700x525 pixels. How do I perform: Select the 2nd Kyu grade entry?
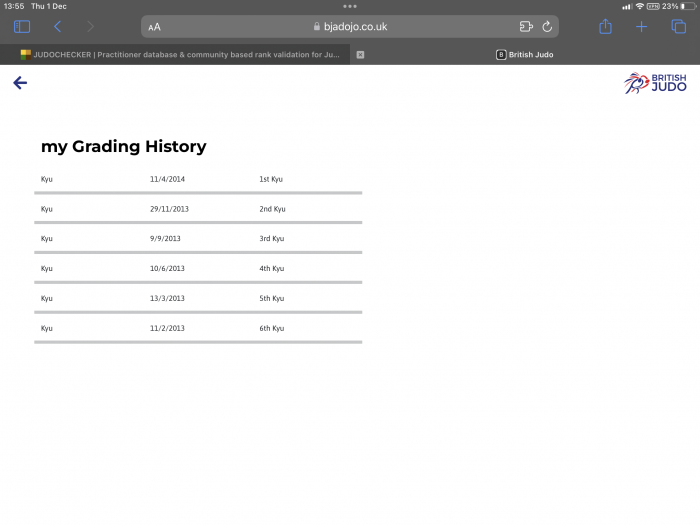[272, 209]
